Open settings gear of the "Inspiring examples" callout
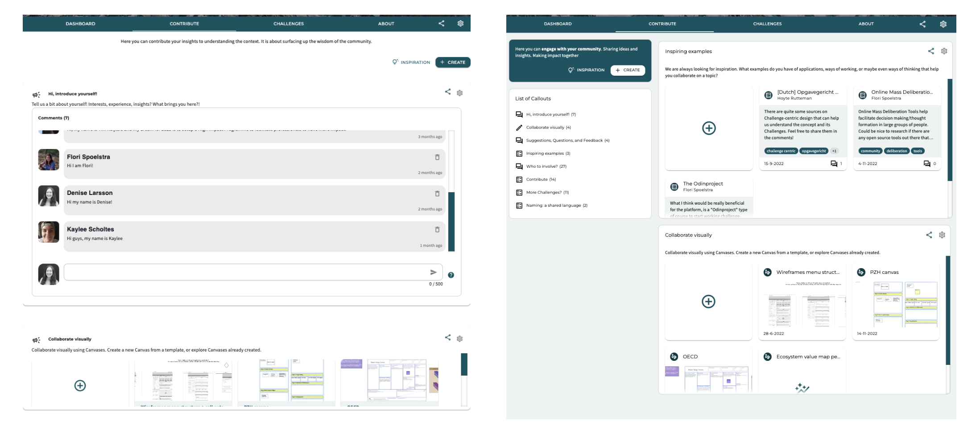This screenshot has height=430, width=980. [944, 51]
